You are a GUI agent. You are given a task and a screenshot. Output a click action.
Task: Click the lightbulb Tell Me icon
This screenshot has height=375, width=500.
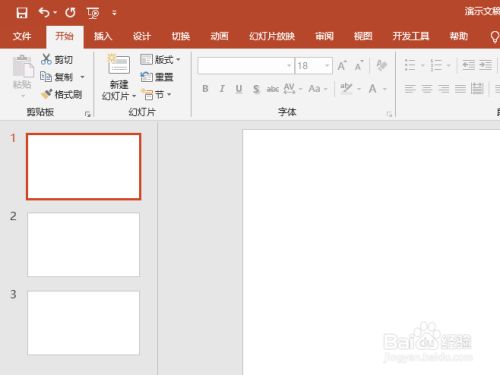(495, 37)
